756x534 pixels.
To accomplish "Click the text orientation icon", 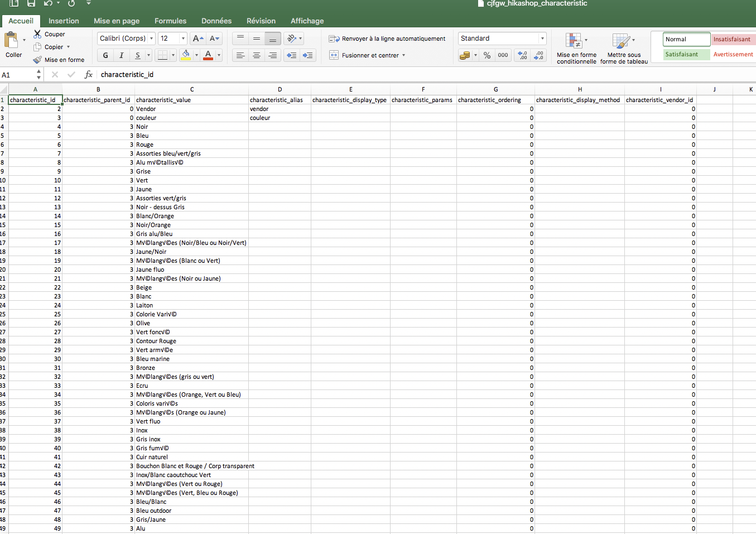I will (291, 39).
